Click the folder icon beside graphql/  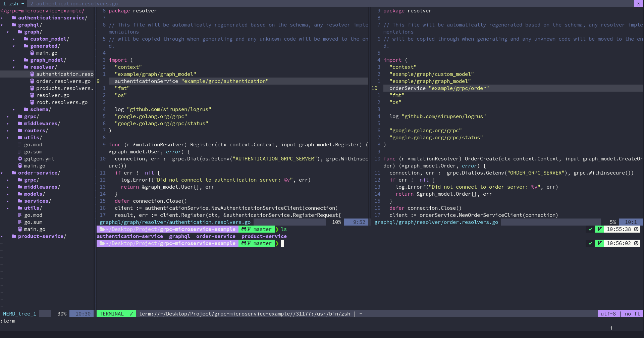pyautogui.click(x=14, y=25)
